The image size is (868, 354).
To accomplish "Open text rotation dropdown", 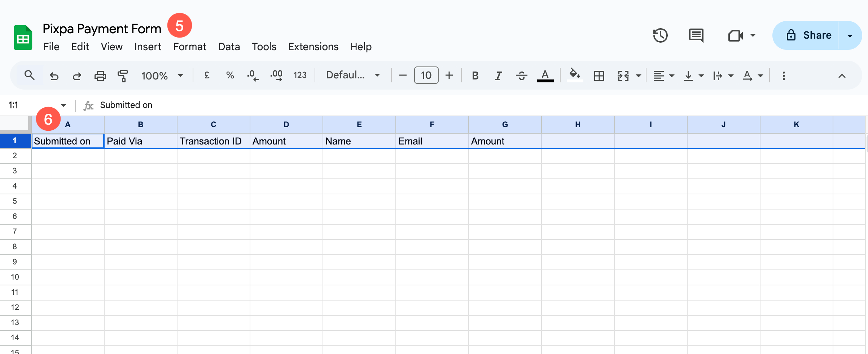I will click(x=753, y=76).
